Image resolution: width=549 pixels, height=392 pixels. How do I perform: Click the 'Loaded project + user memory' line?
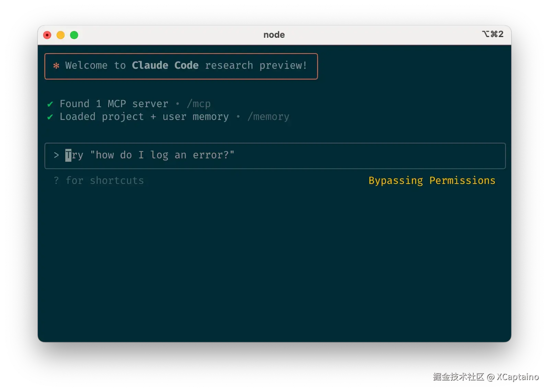pyautogui.click(x=144, y=117)
